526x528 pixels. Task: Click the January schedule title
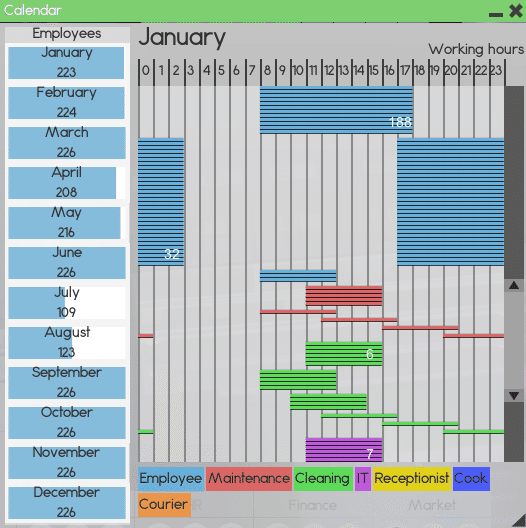[182, 38]
